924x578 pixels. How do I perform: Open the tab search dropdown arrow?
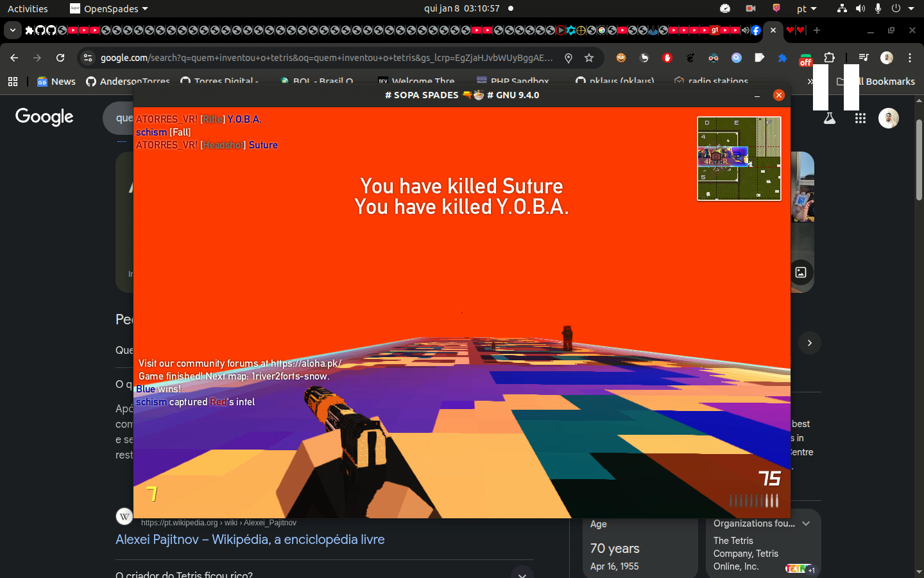12,30
